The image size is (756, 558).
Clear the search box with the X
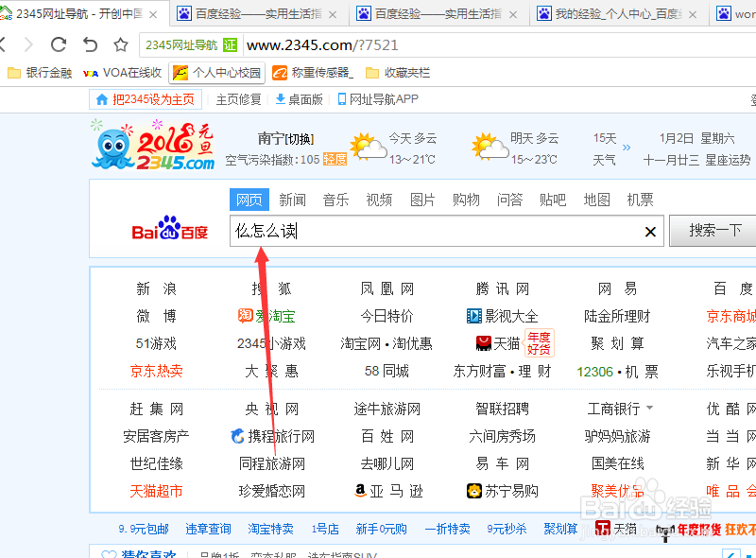[650, 231]
